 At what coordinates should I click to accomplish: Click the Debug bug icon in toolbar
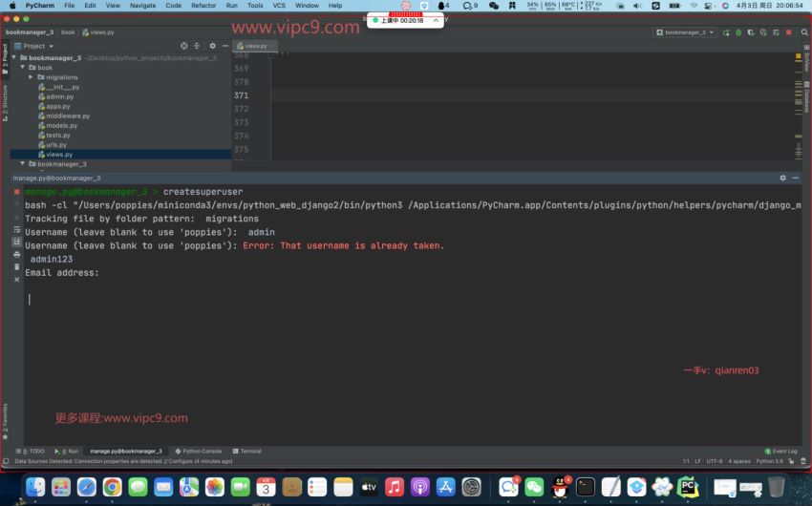(737, 32)
